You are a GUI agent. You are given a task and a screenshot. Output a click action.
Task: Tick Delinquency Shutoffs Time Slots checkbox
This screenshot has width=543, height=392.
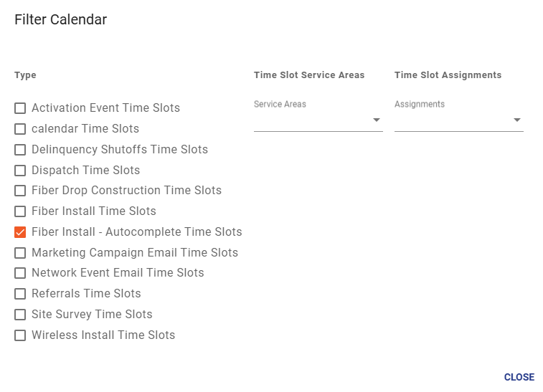coord(20,150)
